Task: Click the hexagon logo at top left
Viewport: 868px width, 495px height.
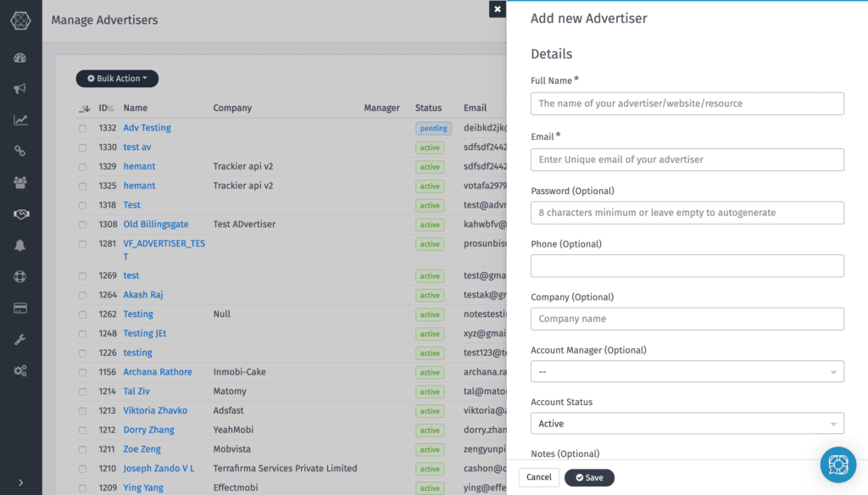Action: click(20, 20)
